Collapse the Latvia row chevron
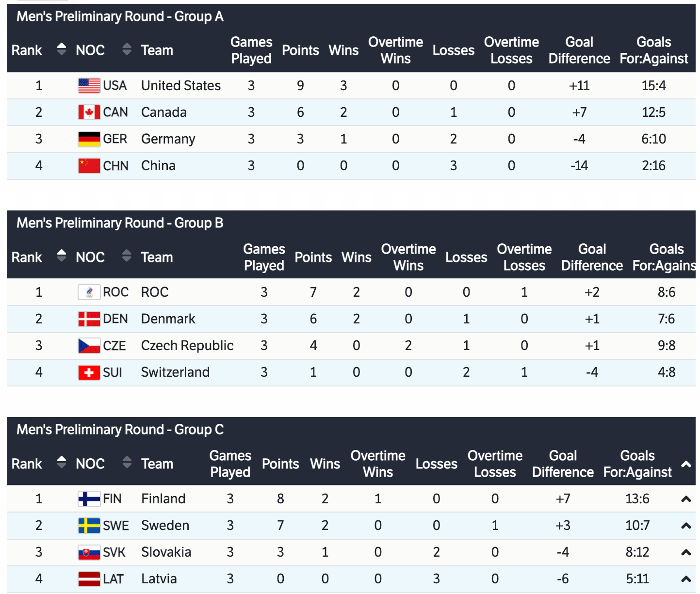 pyautogui.click(x=685, y=579)
